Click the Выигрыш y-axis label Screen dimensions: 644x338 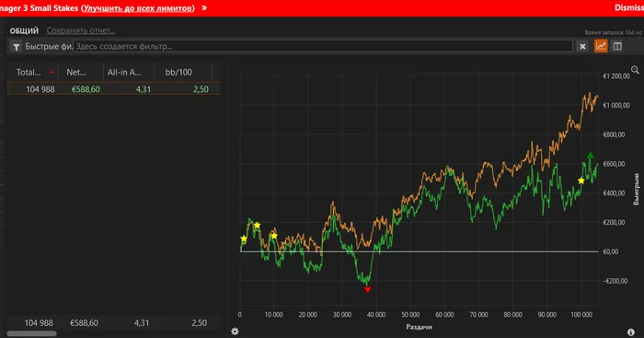(637, 189)
